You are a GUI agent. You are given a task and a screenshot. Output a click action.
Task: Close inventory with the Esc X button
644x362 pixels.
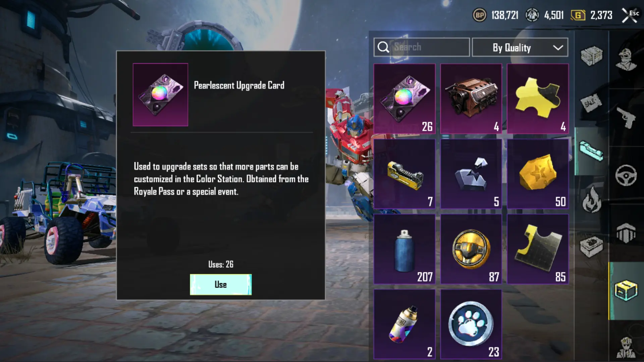pos(630,15)
